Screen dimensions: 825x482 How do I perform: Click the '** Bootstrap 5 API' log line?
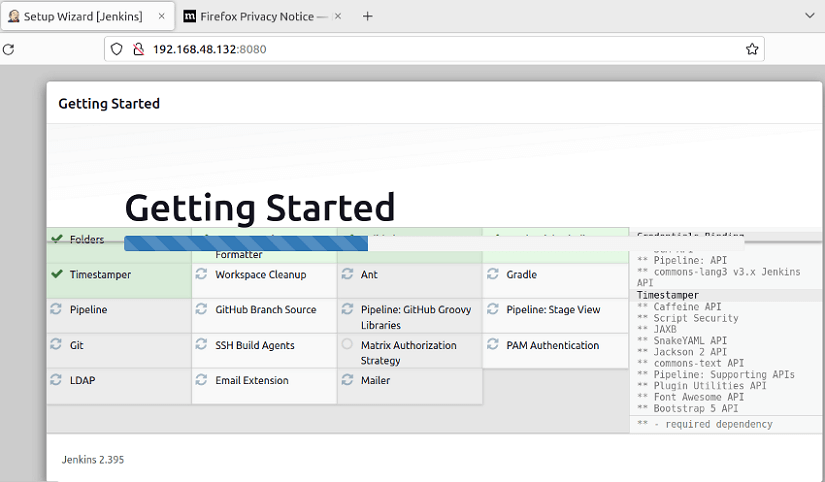(688, 408)
